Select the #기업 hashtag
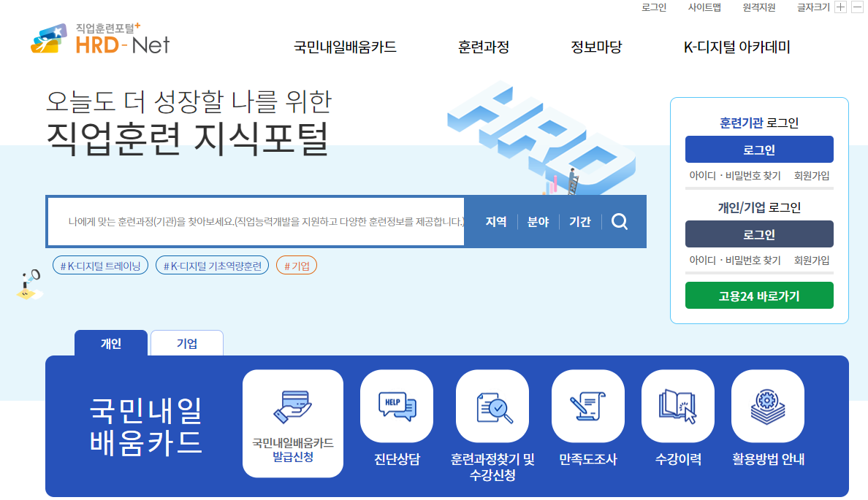 point(297,266)
